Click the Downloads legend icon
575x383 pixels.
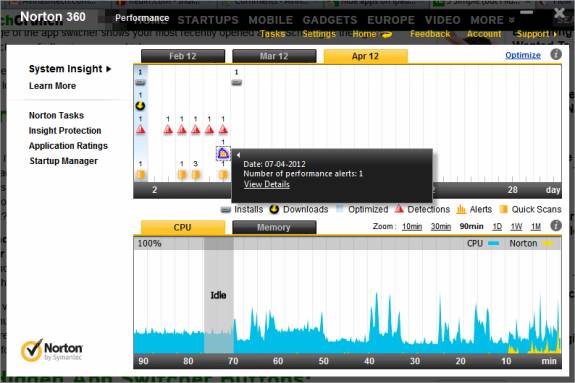point(274,209)
